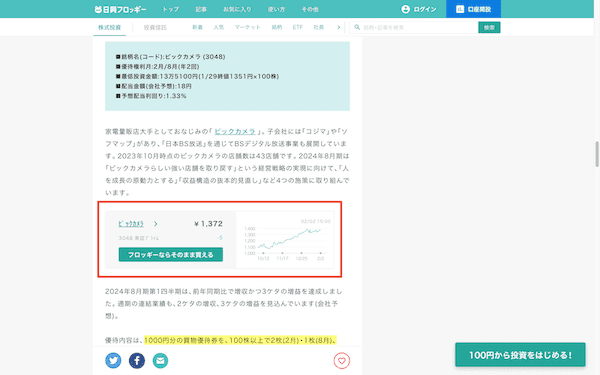Open the その他 menu item
Screen dimensions: 600x375
[310, 9]
